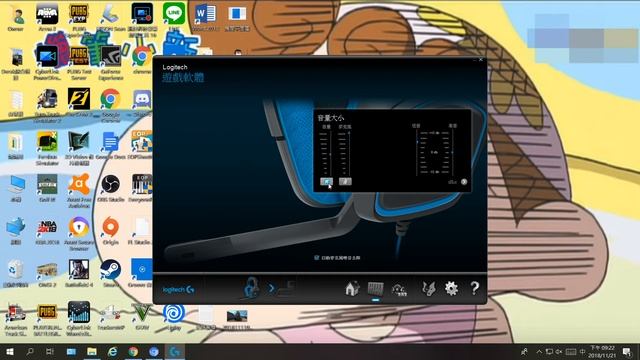Open the 3D Vision desktop shortcut

79,148
